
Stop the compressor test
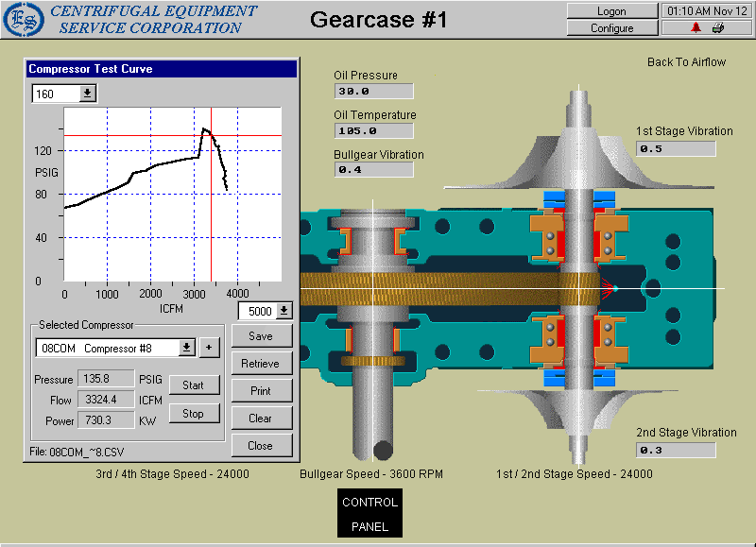point(194,414)
